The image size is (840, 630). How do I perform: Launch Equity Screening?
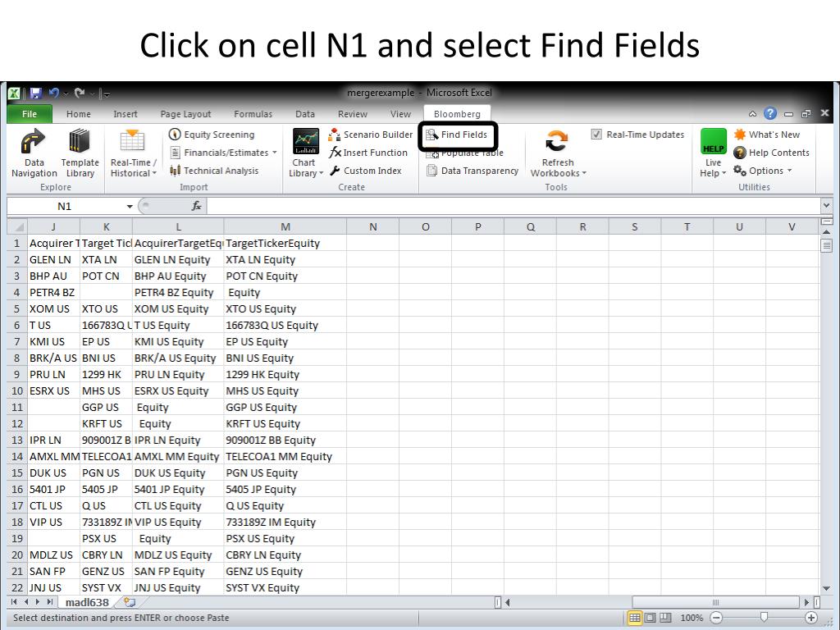tap(212, 135)
